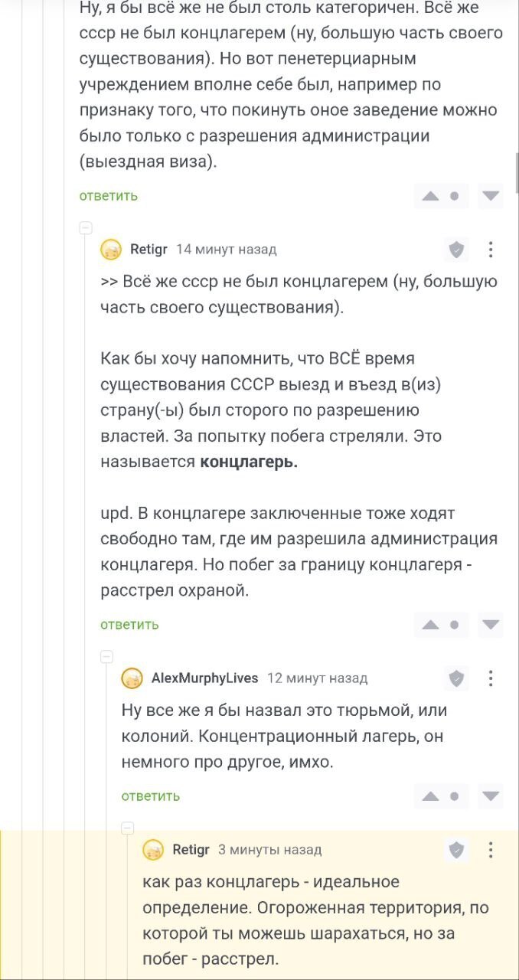This screenshot has height=980, width=519.
Task: Collapse Retigr's 3-minute-old reply
Action: 129,828
